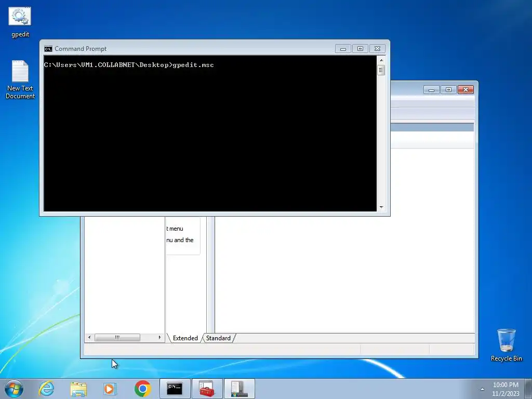The width and height of the screenshot is (532, 399).
Task: Close the background window with the red X
Action: [x=465, y=90]
